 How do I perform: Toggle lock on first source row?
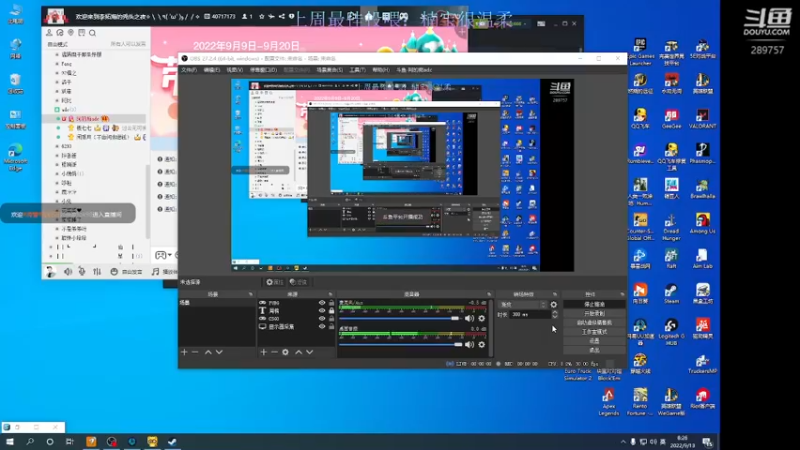[x=332, y=303]
